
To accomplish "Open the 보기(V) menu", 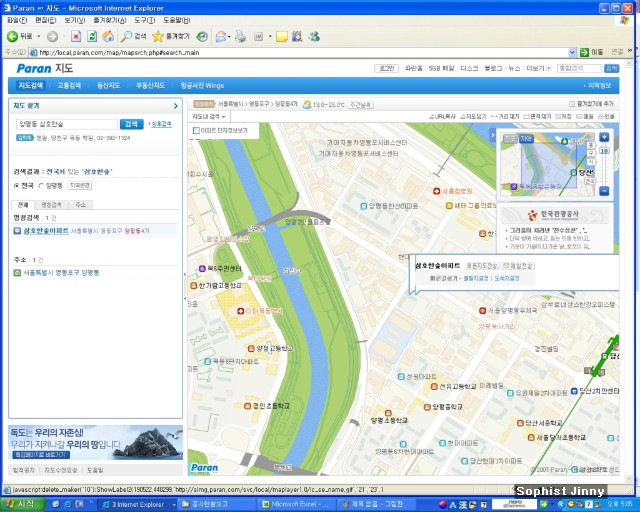I will 75,20.
